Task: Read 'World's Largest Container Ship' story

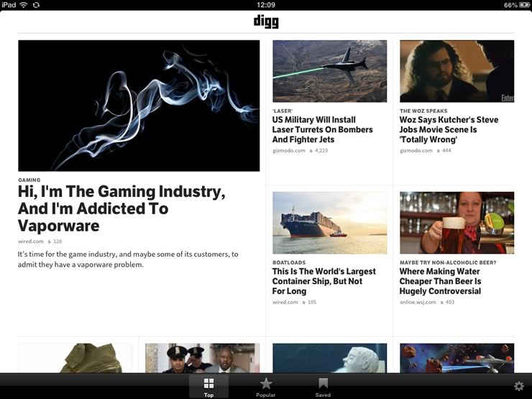Action: 324,282
